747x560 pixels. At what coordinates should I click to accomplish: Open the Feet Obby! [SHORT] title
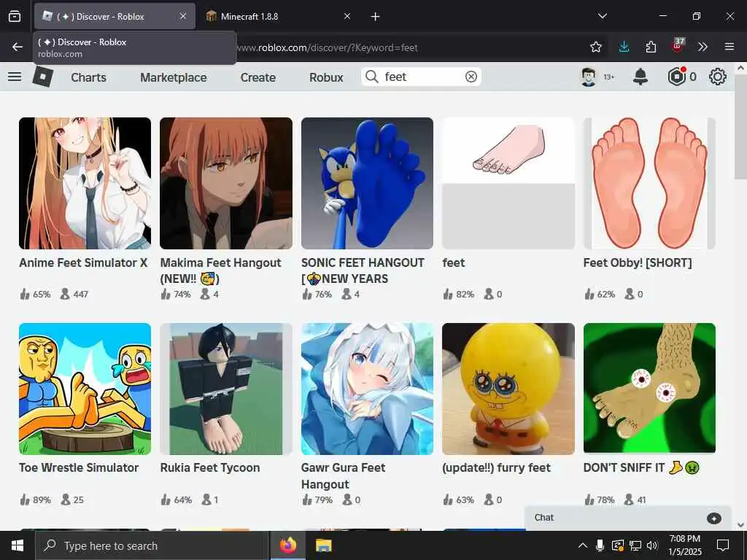click(638, 262)
